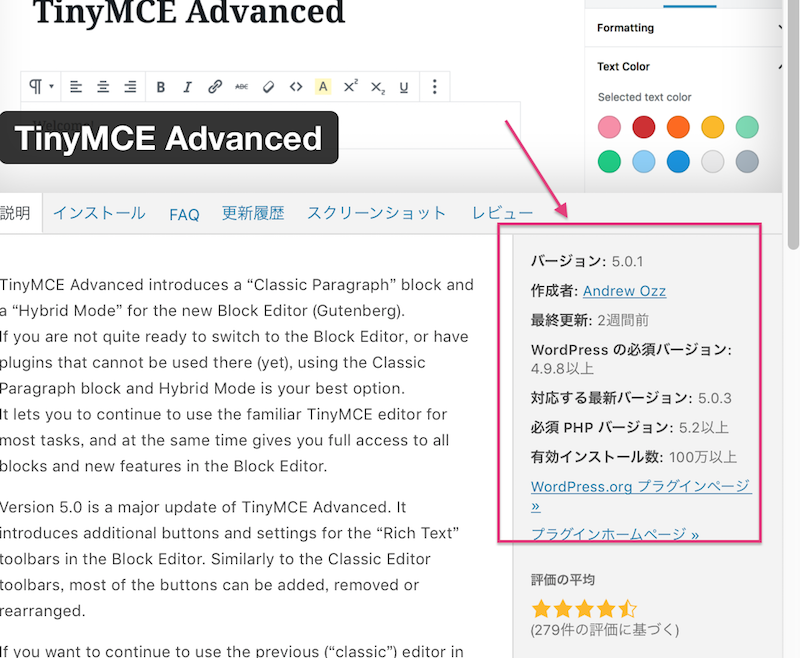Pick the vivid green color swatch
The image size is (800, 658).
click(609, 162)
